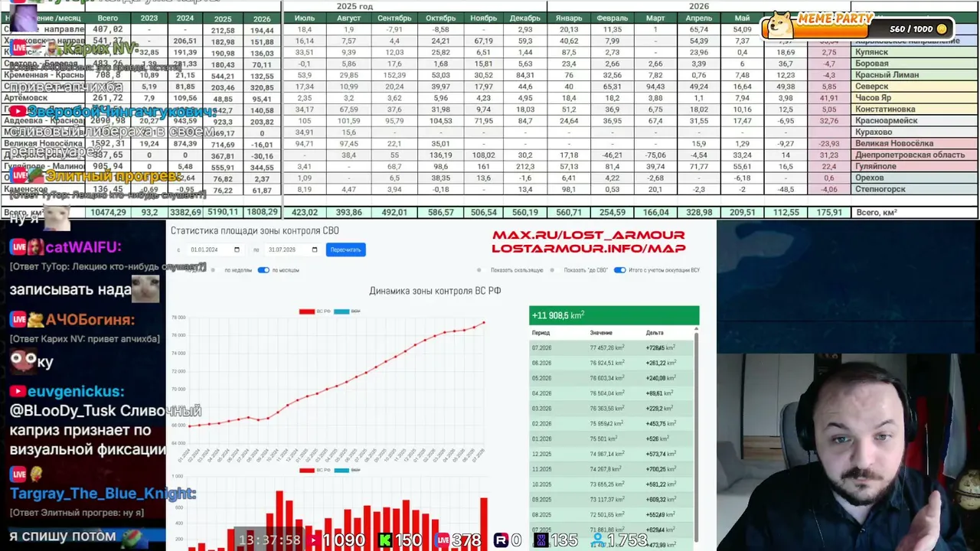Click the end date field 31.07.2026
980x551 pixels.
[x=292, y=249]
